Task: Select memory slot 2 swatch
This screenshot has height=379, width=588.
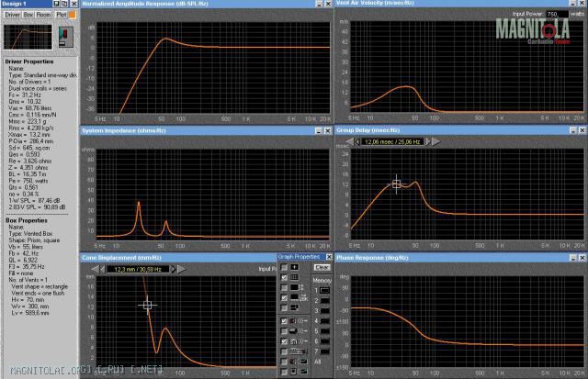Action: click(324, 300)
